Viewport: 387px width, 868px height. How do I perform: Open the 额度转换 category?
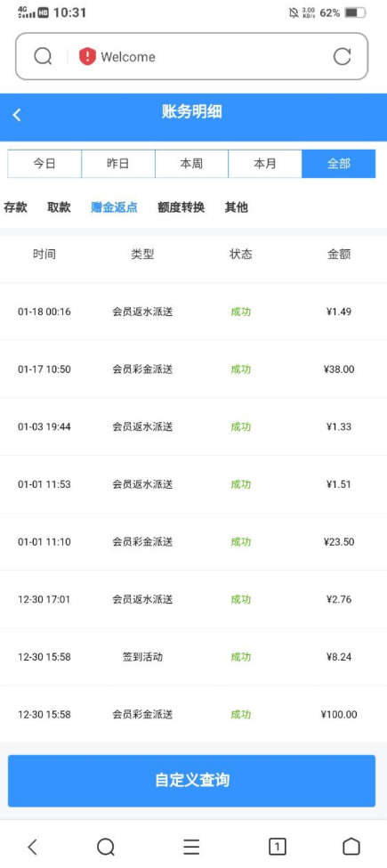(x=181, y=207)
